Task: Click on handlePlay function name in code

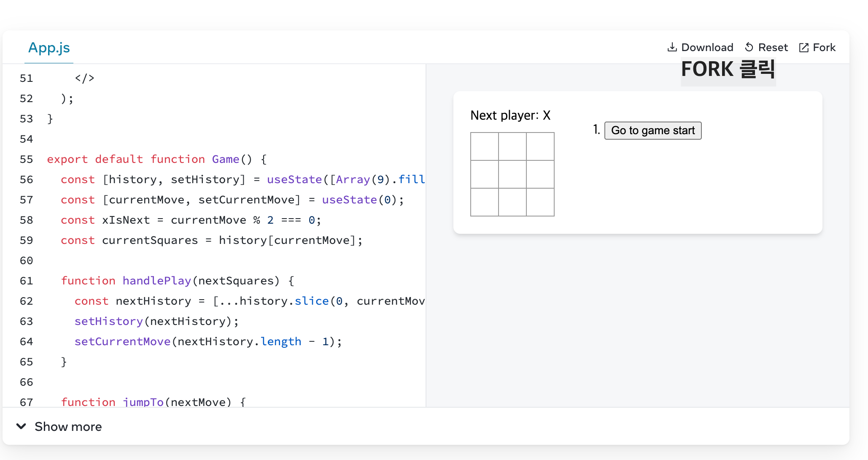Action: click(x=156, y=281)
